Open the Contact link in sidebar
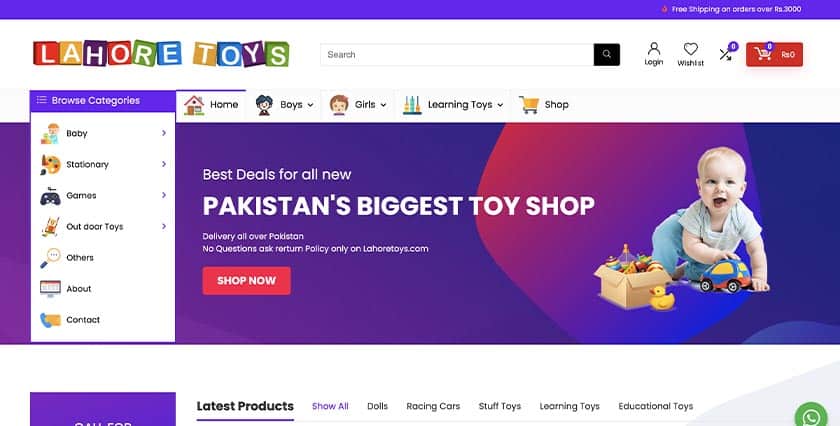840x426 pixels. pyautogui.click(x=83, y=320)
